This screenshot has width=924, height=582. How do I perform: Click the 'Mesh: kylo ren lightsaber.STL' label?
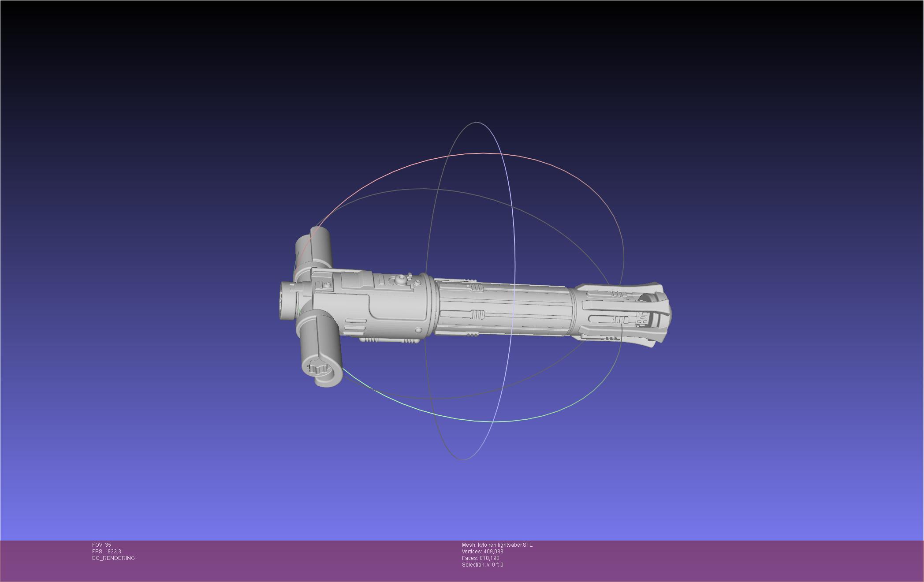497,545
